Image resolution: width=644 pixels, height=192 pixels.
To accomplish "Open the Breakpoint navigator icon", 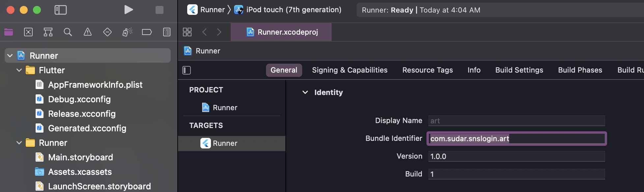I will coord(147,32).
